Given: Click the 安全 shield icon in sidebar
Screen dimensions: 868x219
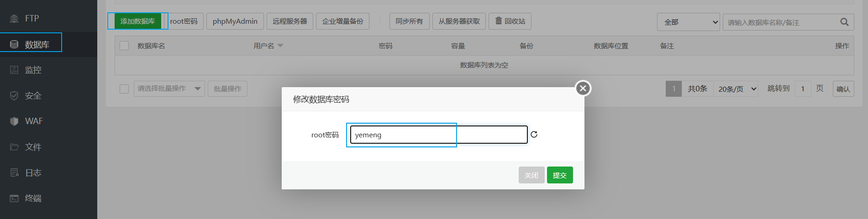Looking at the screenshot, I should point(14,96).
